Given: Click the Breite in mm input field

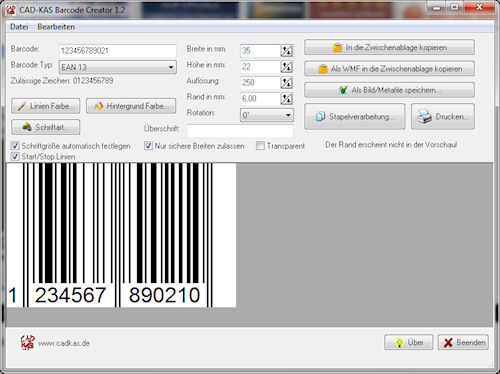Looking at the screenshot, I should coord(260,51).
